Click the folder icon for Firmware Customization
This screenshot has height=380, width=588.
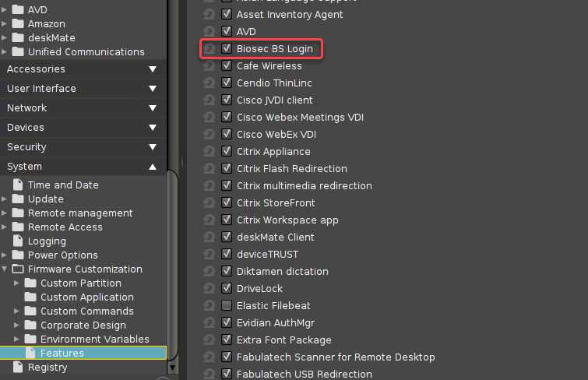click(18, 269)
